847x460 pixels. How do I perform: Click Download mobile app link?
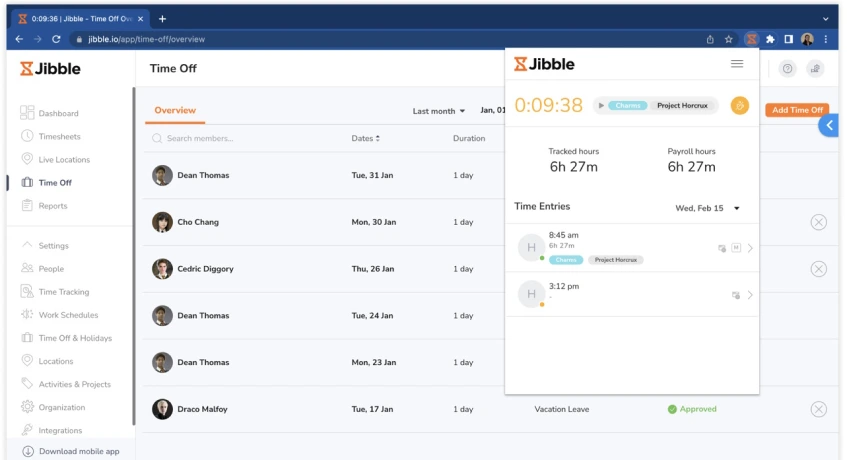(x=78, y=451)
